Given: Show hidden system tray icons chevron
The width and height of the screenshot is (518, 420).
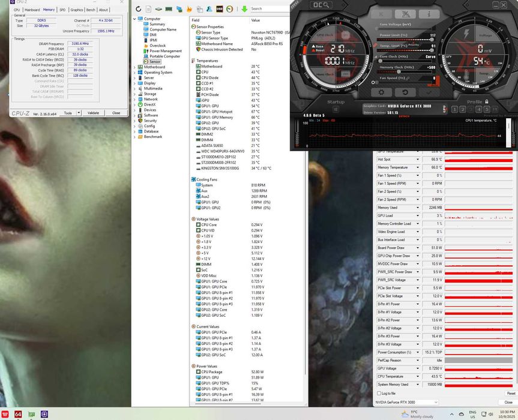Looking at the screenshot, I should click(x=451, y=414).
